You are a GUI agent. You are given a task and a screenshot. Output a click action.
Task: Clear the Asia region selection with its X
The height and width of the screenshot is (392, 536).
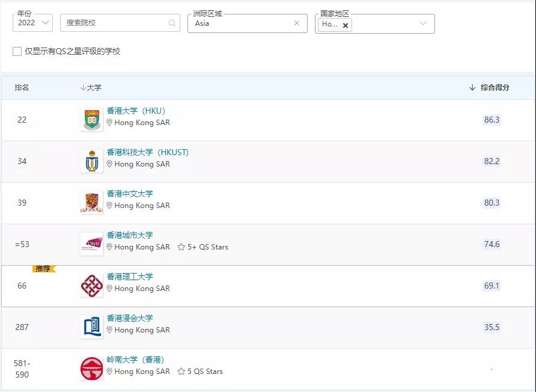297,23
